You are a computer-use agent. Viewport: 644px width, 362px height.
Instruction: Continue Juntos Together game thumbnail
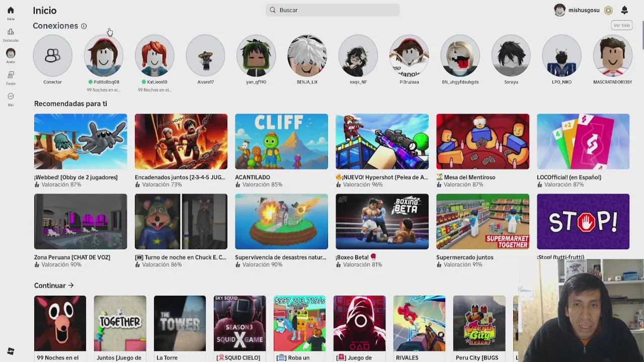tap(120, 323)
